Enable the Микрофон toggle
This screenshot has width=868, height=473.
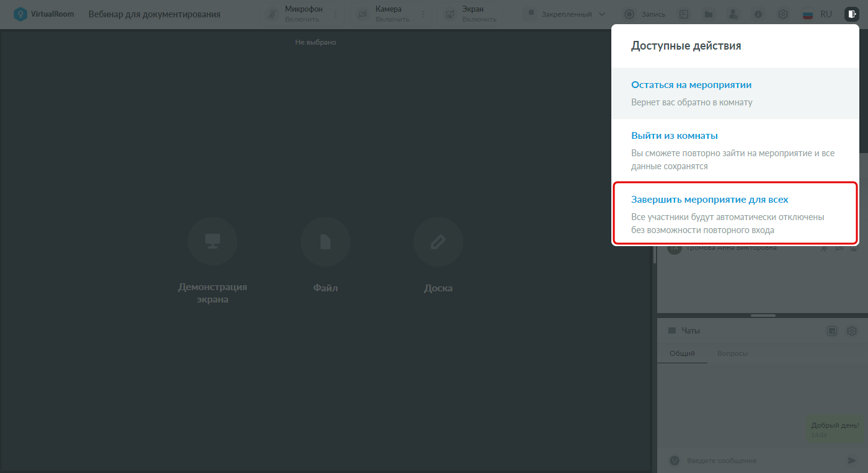point(294,14)
